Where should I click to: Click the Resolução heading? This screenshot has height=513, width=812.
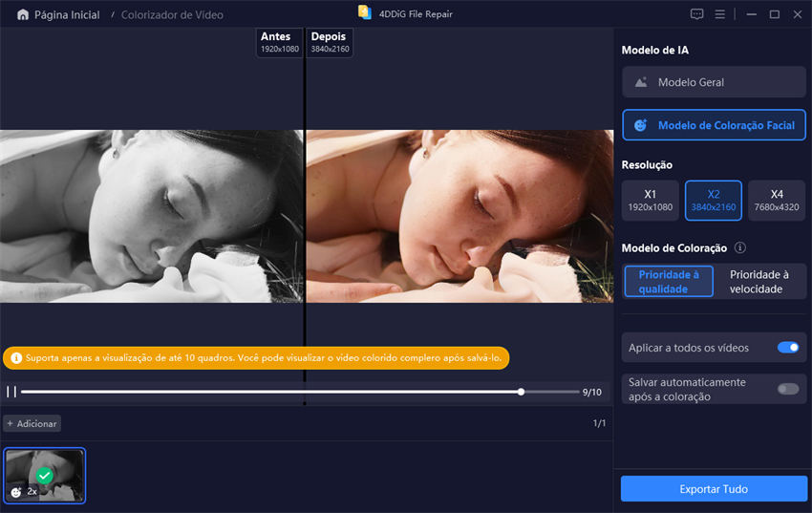tap(647, 164)
